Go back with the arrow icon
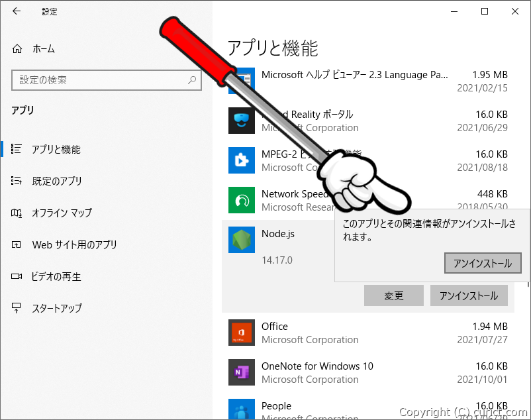Screen dimensions: 531x420 (17, 11)
